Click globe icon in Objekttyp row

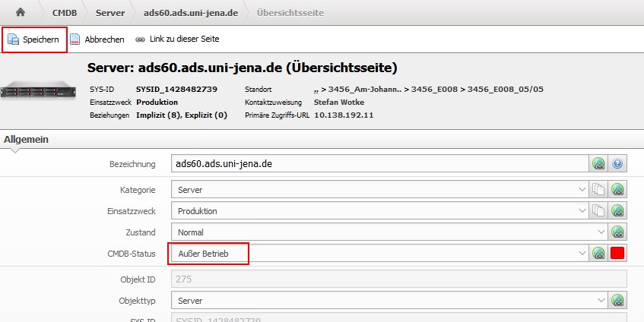pyautogui.click(x=617, y=301)
